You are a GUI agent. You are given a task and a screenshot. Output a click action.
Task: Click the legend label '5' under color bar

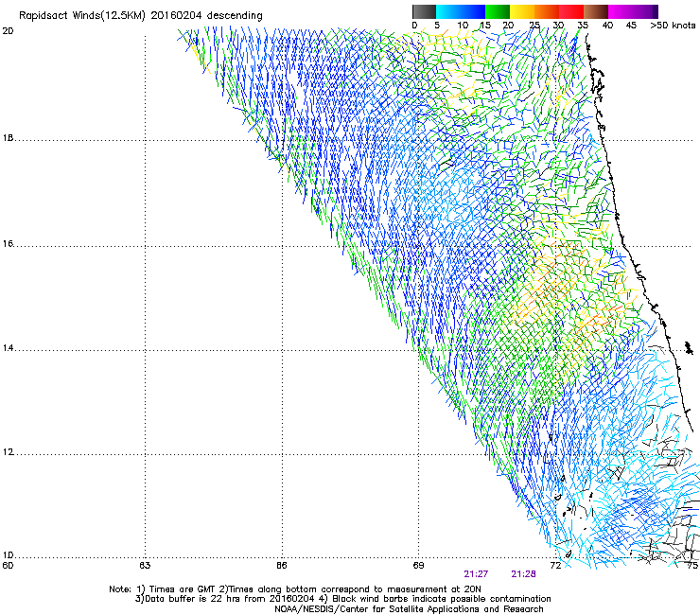(x=437, y=25)
